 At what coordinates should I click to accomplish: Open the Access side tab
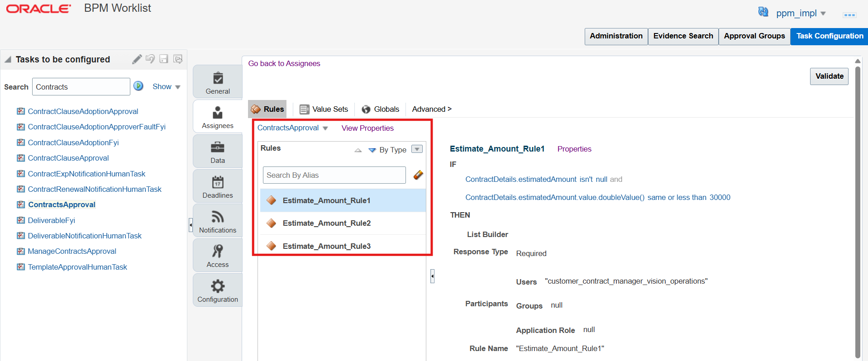click(x=218, y=255)
